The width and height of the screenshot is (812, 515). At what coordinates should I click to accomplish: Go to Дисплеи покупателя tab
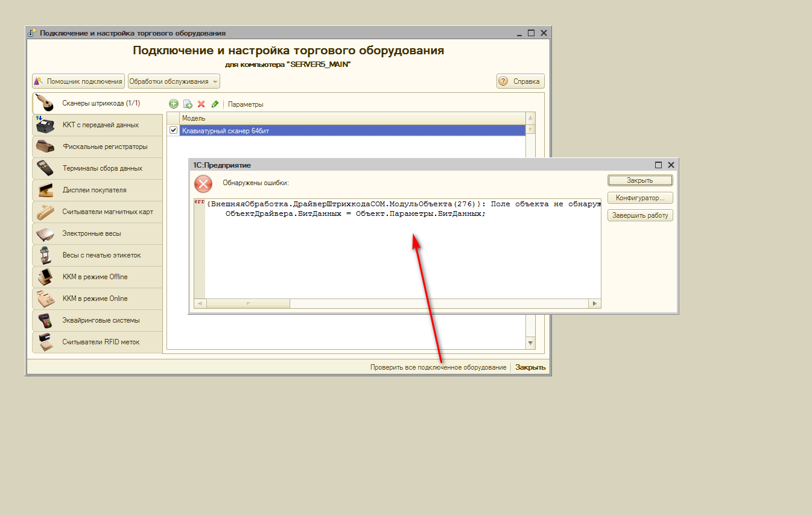pyautogui.click(x=97, y=190)
